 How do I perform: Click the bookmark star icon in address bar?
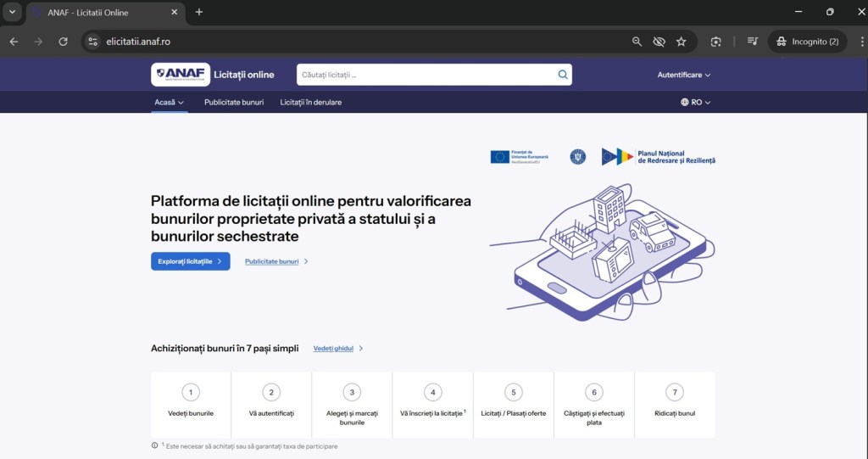tap(682, 42)
